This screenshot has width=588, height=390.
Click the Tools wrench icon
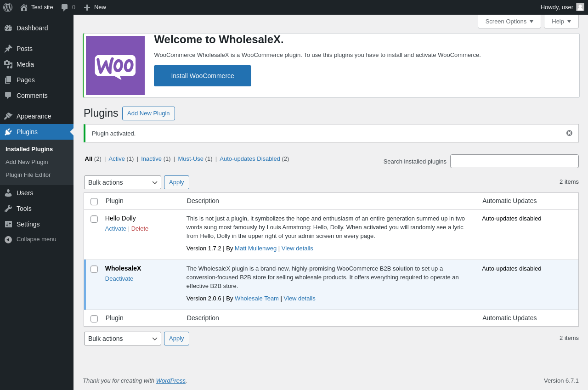click(x=8, y=209)
